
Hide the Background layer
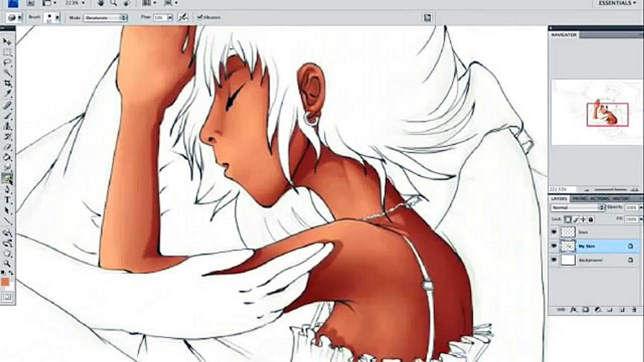coord(554,260)
